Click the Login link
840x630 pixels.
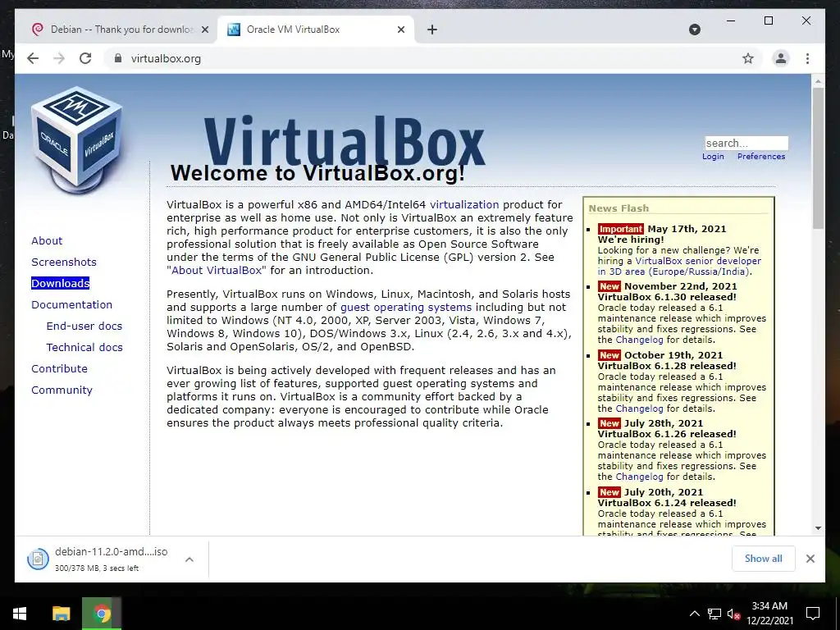713,157
